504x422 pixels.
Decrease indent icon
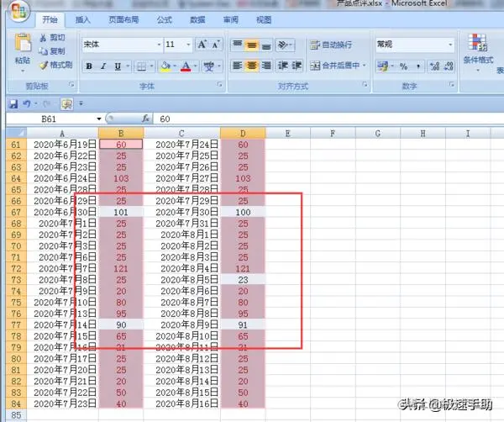click(x=283, y=66)
